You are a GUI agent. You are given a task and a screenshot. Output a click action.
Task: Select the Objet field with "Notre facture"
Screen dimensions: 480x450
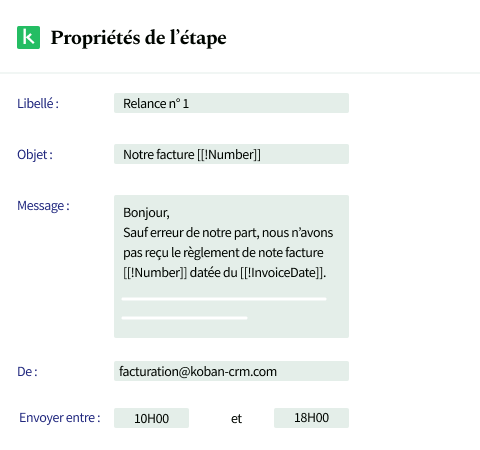click(x=231, y=154)
